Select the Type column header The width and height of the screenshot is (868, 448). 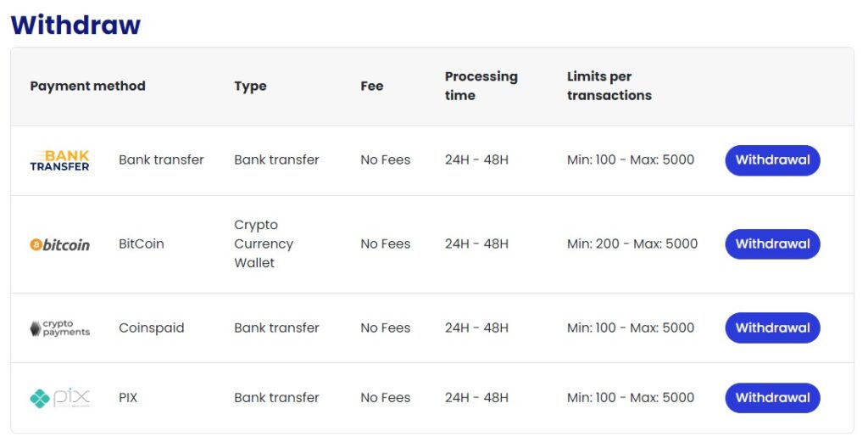[250, 86]
